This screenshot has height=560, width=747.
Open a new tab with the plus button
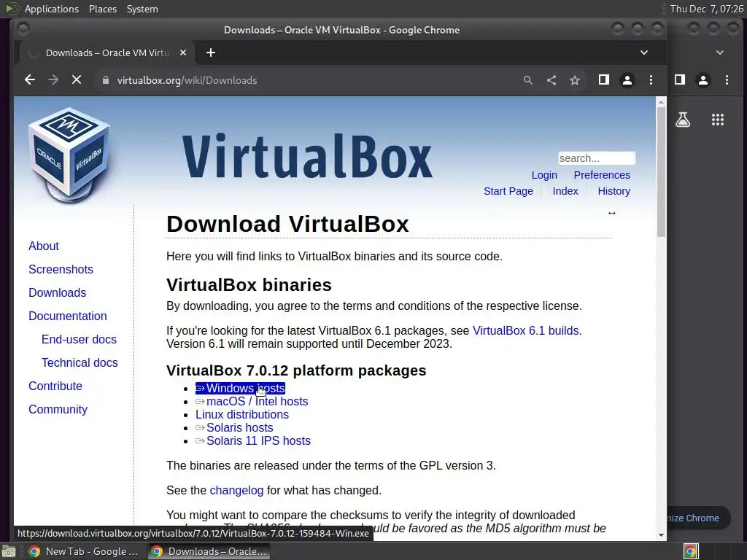[x=211, y=52]
